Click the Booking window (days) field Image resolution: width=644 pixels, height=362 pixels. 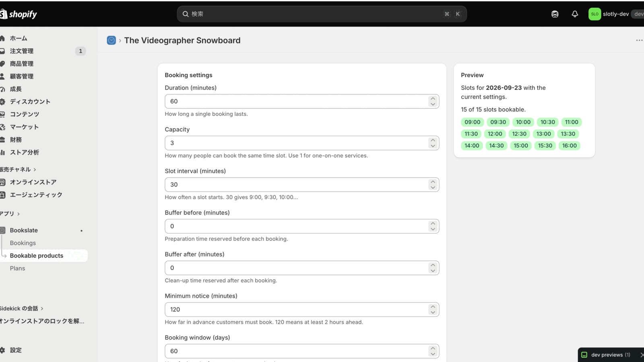302,351
